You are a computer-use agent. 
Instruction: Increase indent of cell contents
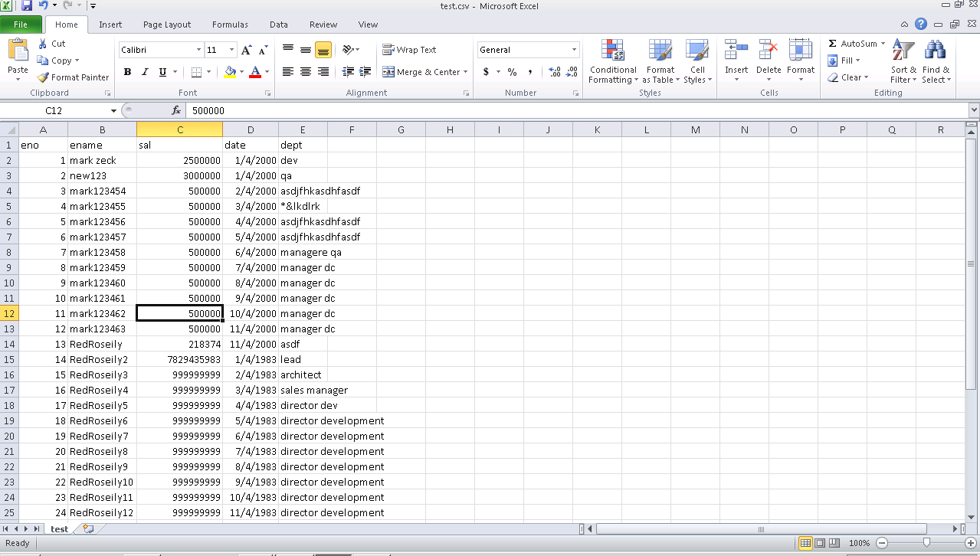[x=366, y=72]
